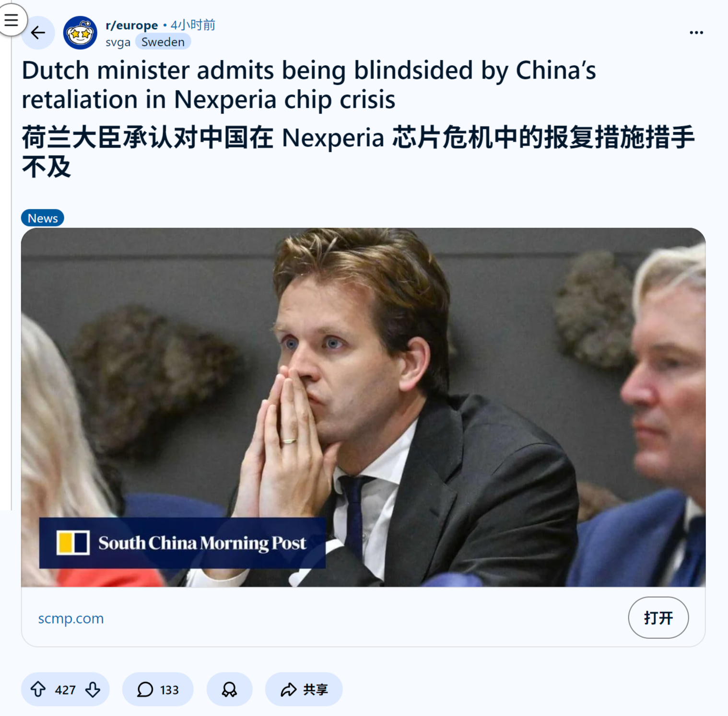Select the News flair tag
The width and height of the screenshot is (728, 716).
(43, 218)
